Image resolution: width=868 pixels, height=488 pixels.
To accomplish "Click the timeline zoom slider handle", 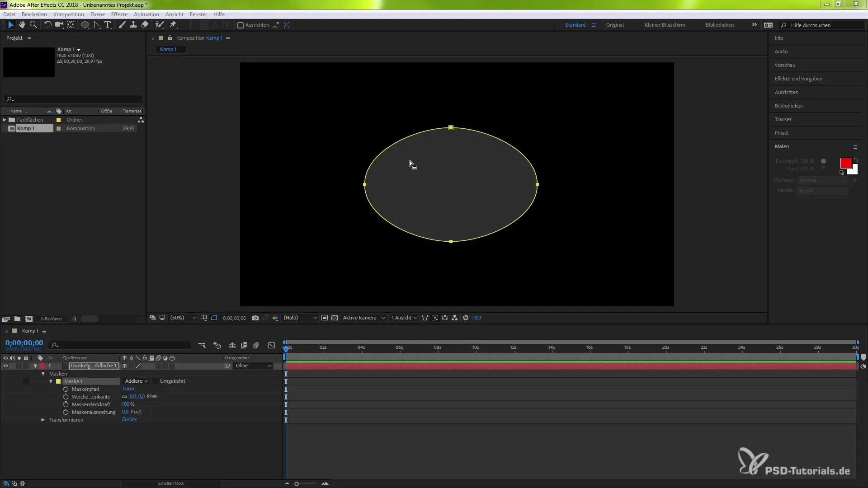I will click(297, 484).
